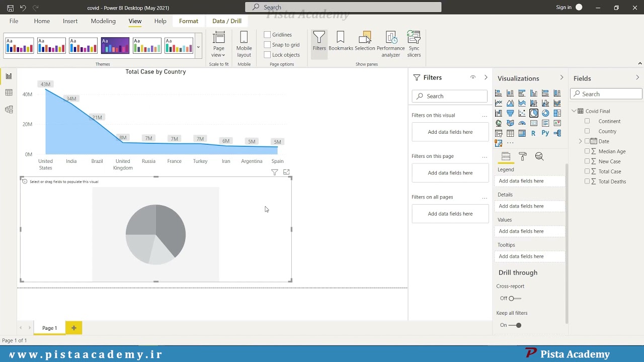Select the globe map visual
The height and width of the screenshot is (362, 644).
tap(499, 123)
